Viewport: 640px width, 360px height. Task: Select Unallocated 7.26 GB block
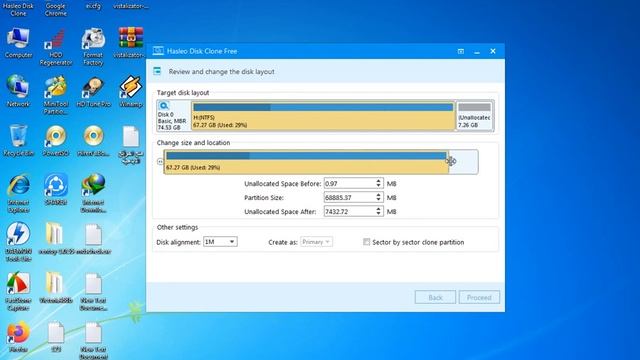point(474,116)
